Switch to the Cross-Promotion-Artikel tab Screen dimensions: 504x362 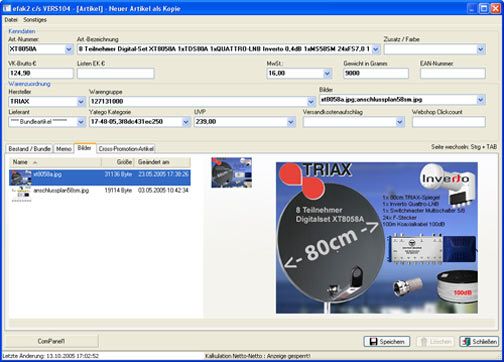click(x=126, y=149)
